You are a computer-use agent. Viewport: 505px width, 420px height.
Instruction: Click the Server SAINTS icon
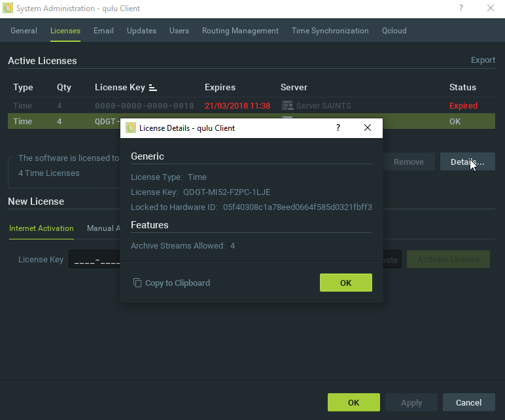click(x=287, y=105)
